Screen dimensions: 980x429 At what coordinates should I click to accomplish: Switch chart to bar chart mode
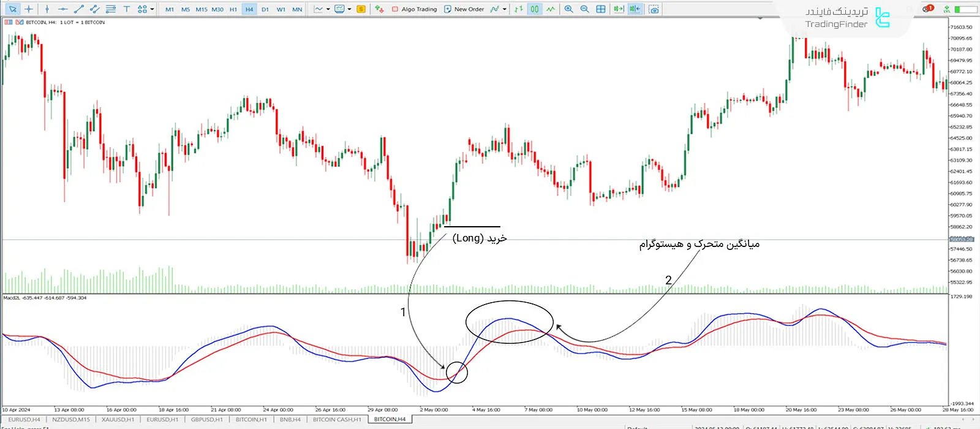(519, 9)
